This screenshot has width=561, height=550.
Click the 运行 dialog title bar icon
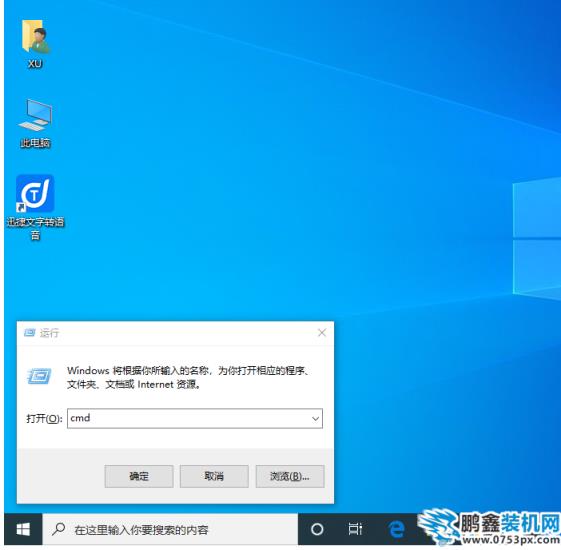click(29, 333)
